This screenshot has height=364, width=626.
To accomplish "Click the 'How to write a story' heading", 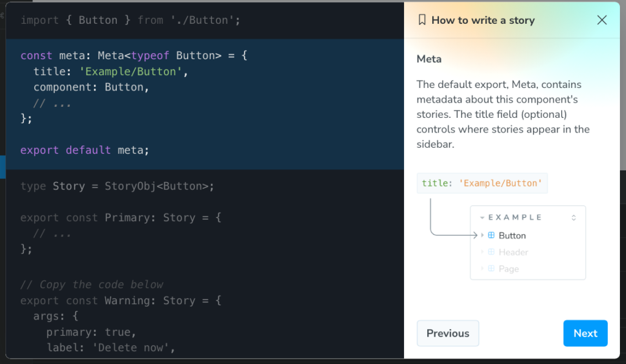I will [482, 20].
